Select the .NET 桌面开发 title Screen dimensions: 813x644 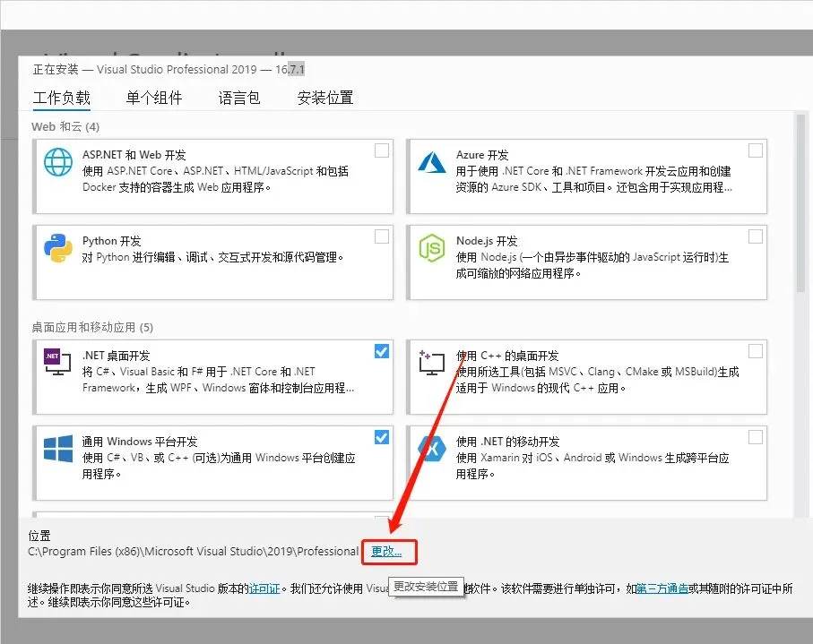pyautogui.click(x=117, y=356)
